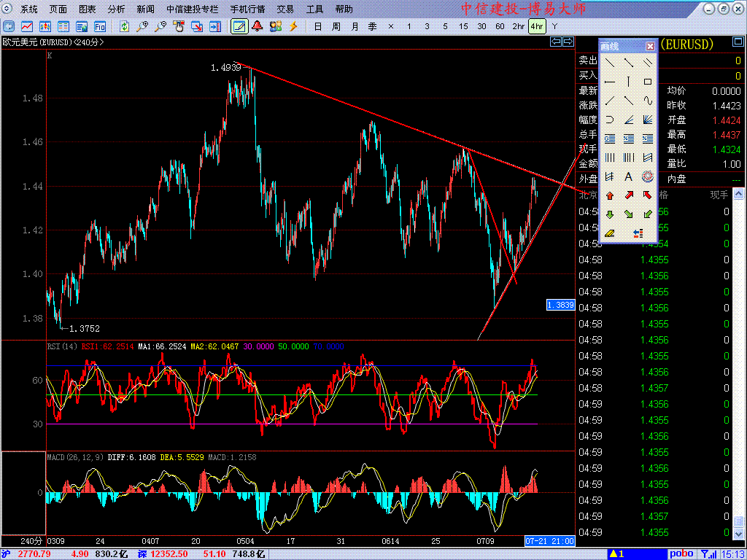Switch chart to 60-minute period
747x560 pixels.
pyautogui.click(x=500, y=27)
